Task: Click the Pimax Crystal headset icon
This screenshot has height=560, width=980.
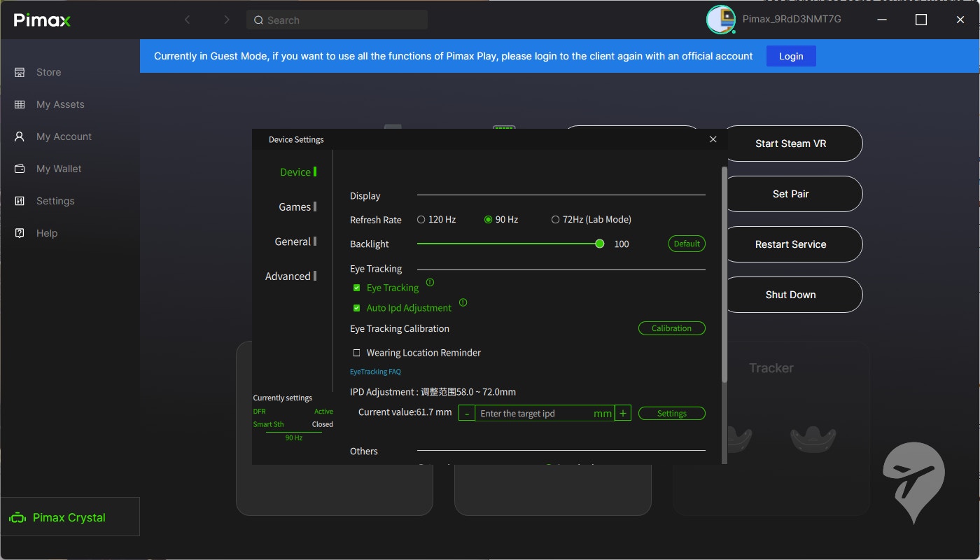Action: pos(17,518)
